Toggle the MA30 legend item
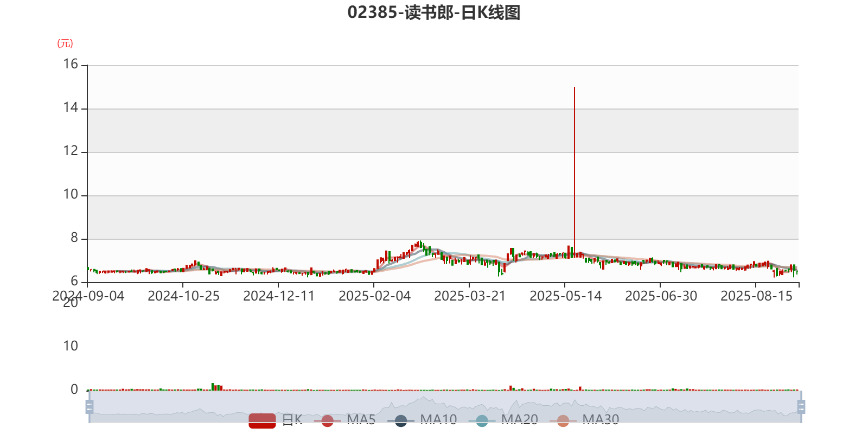The image size is (868, 434). click(584, 420)
